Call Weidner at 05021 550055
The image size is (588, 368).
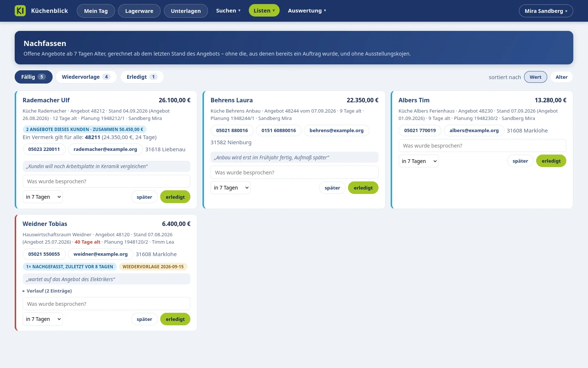pyautogui.click(x=44, y=254)
